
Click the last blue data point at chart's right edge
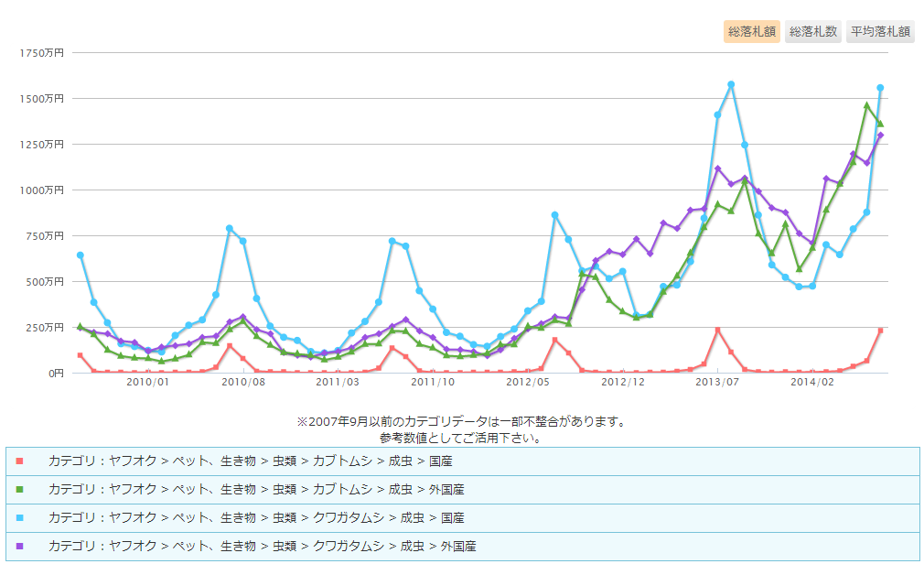[880, 88]
